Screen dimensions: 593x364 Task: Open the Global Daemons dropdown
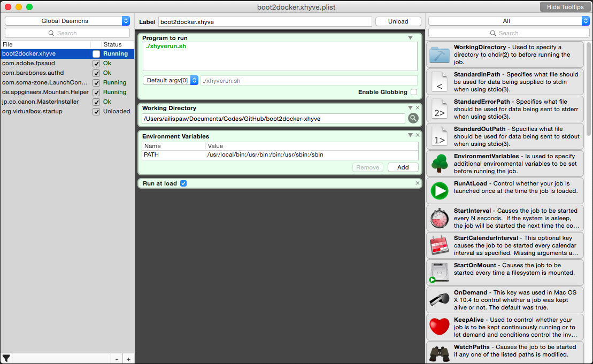[67, 21]
